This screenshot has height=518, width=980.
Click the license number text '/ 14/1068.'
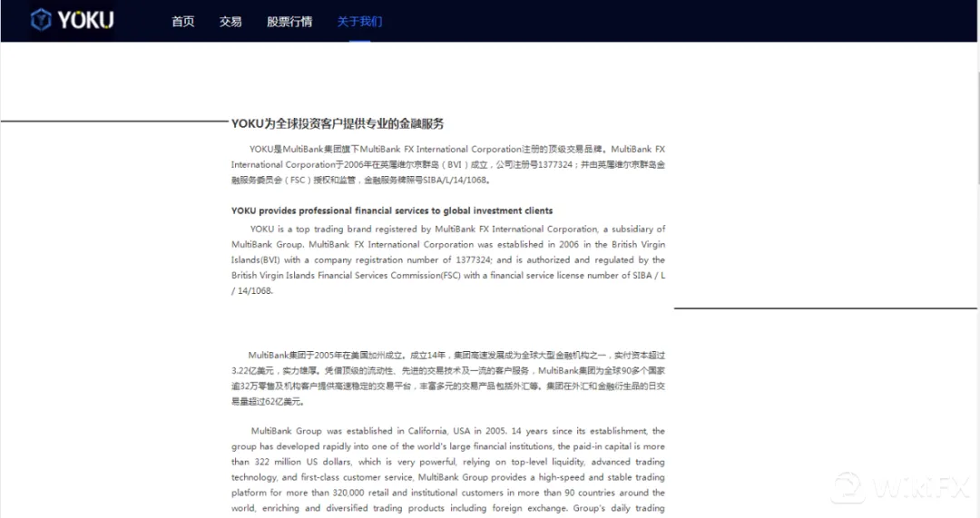pyautogui.click(x=252, y=290)
